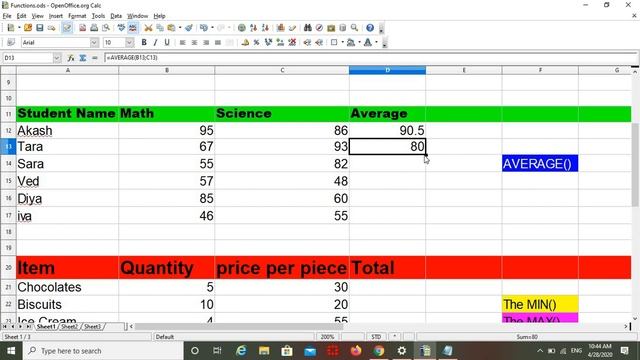Screen dimensions: 640x360
Task: Sort Descending icon in toolbar
Action: pyautogui.click(x=265, y=28)
